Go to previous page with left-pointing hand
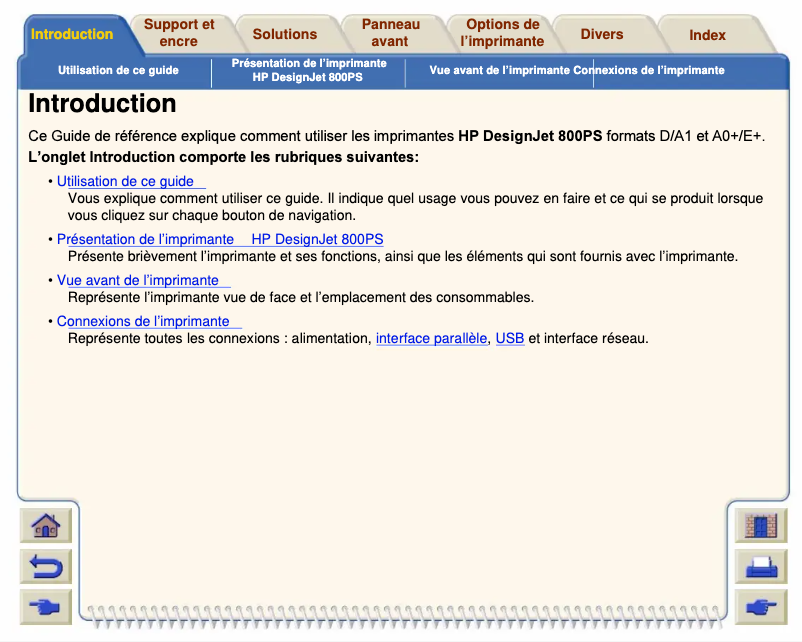This screenshot has height=642, width=802. [x=46, y=567]
